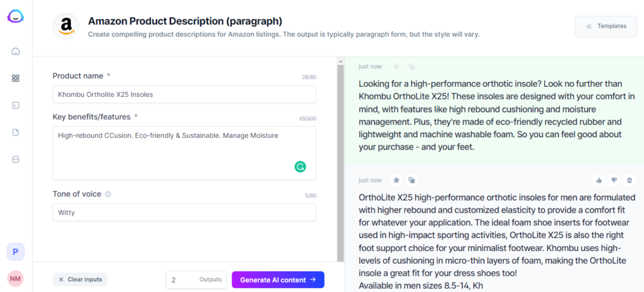Click Generate AI content button

(278, 279)
